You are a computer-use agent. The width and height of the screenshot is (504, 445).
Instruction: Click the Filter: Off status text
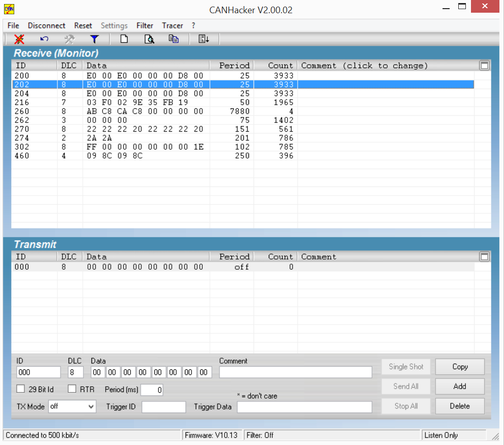coord(260,435)
